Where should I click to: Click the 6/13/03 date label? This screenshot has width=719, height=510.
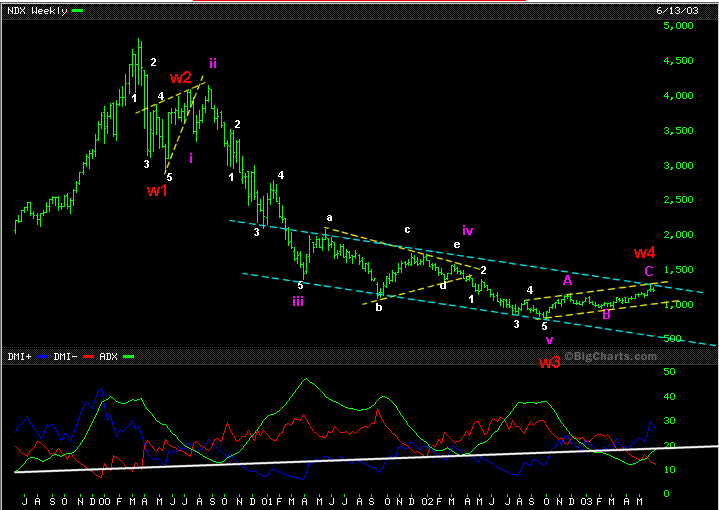pos(677,11)
